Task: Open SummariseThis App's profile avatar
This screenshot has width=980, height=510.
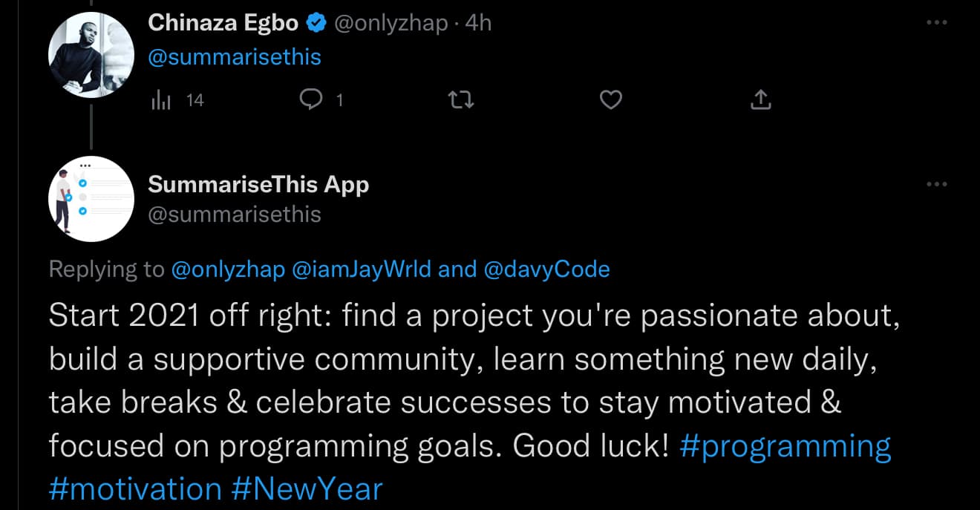Action: [x=91, y=198]
